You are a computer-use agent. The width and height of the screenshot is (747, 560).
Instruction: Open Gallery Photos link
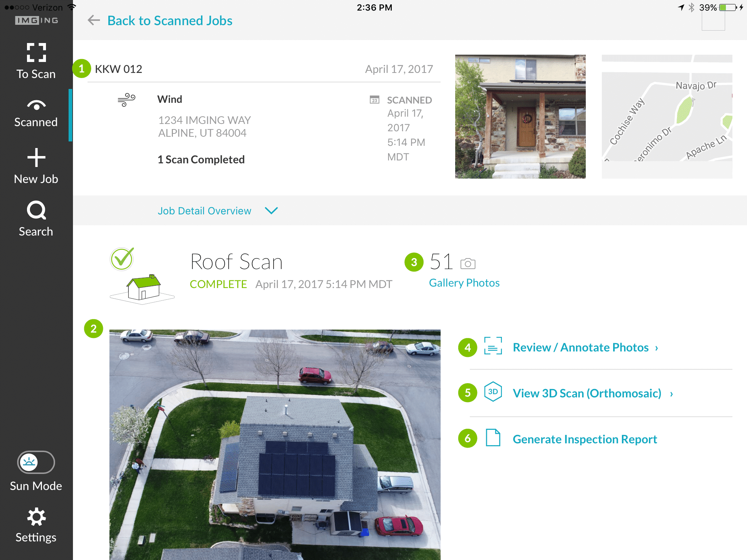[464, 283]
